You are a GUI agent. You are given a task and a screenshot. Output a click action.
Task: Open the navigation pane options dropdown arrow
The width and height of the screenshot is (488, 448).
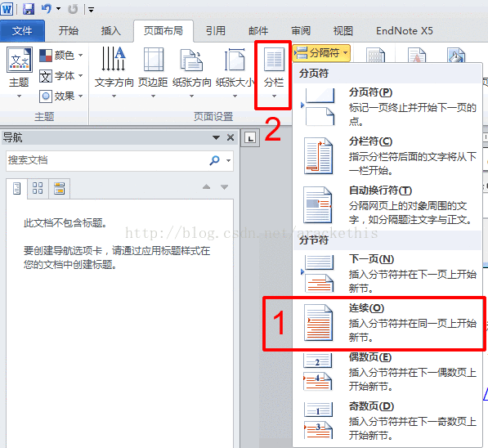(216, 137)
